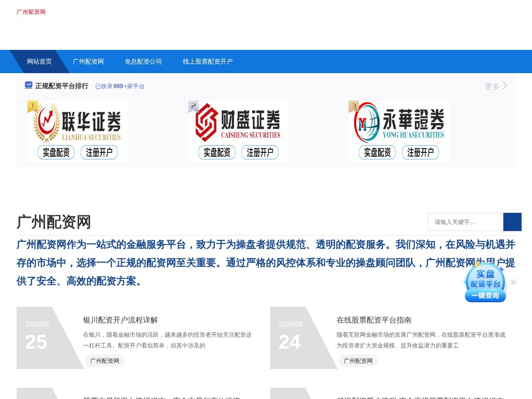Click 实盘配资 under 永華證券
Screen dimensions: 532x399
tap(377, 153)
